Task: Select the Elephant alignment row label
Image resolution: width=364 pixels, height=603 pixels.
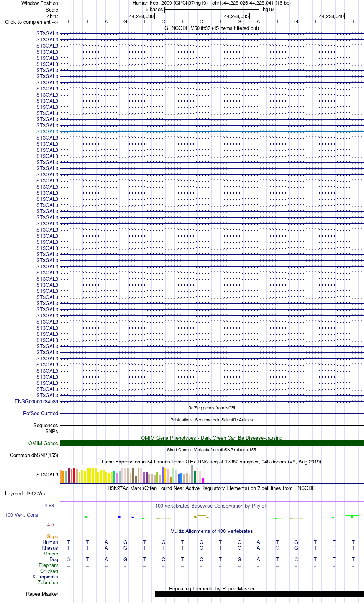Action: 48,565
